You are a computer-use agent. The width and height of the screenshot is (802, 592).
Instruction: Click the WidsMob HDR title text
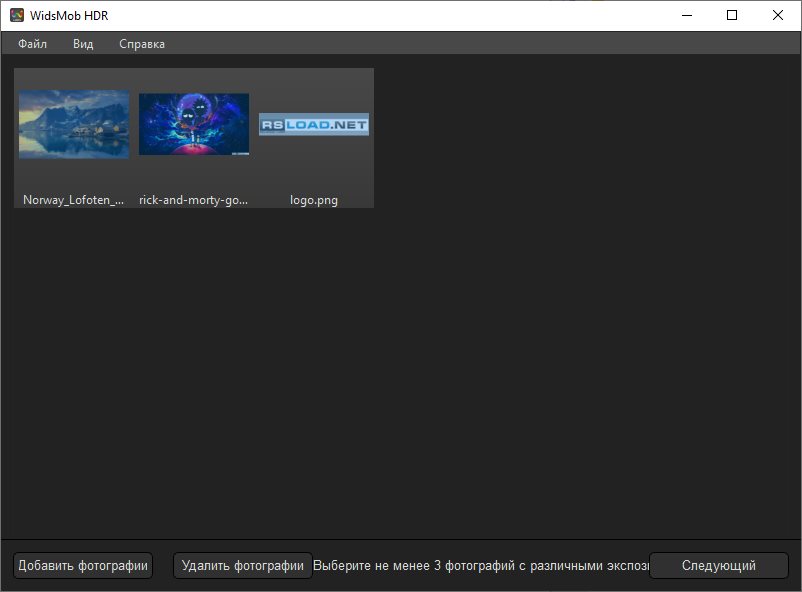(70, 15)
